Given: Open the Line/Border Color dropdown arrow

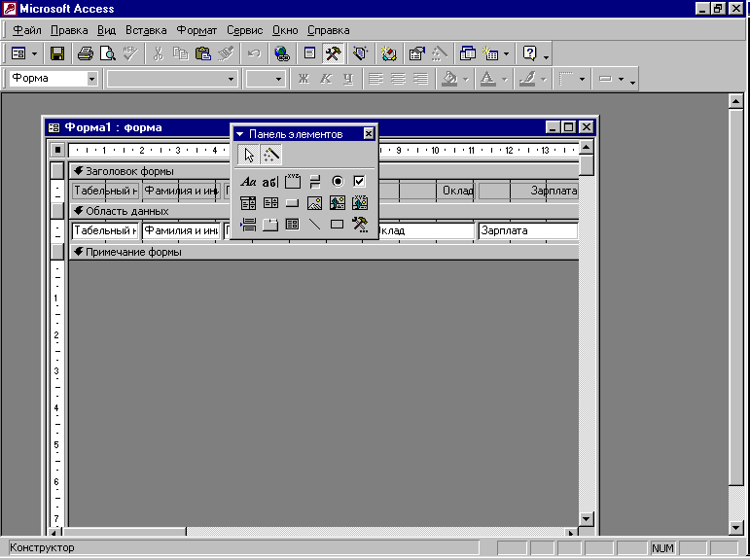Looking at the screenshot, I should tap(544, 79).
